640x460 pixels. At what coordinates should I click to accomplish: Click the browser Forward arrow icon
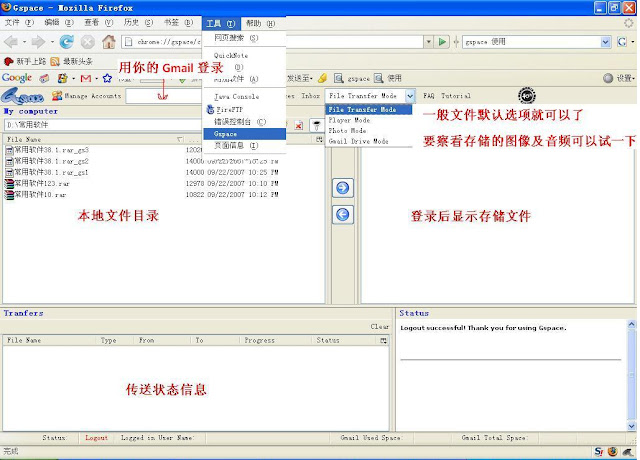point(38,42)
